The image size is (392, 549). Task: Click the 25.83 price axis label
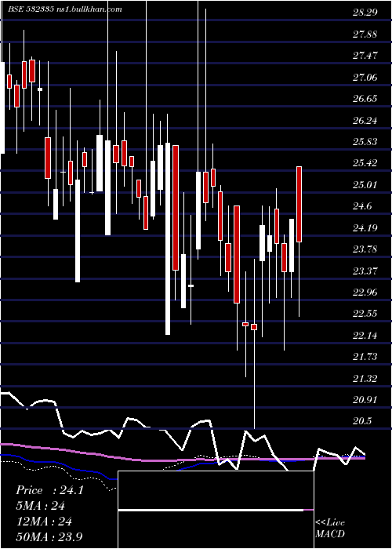[365, 142]
